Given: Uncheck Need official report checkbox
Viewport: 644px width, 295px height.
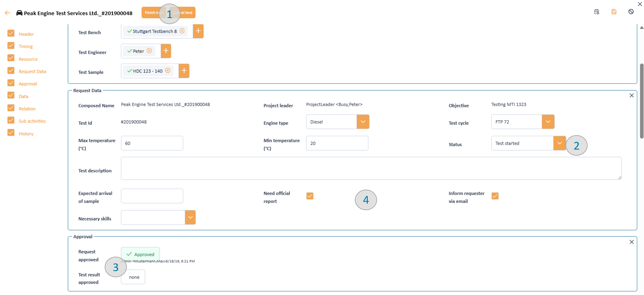Looking at the screenshot, I should pyautogui.click(x=310, y=196).
